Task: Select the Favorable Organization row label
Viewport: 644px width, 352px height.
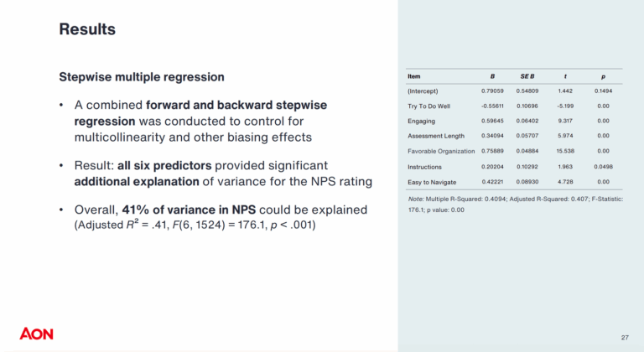Action: click(x=440, y=151)
